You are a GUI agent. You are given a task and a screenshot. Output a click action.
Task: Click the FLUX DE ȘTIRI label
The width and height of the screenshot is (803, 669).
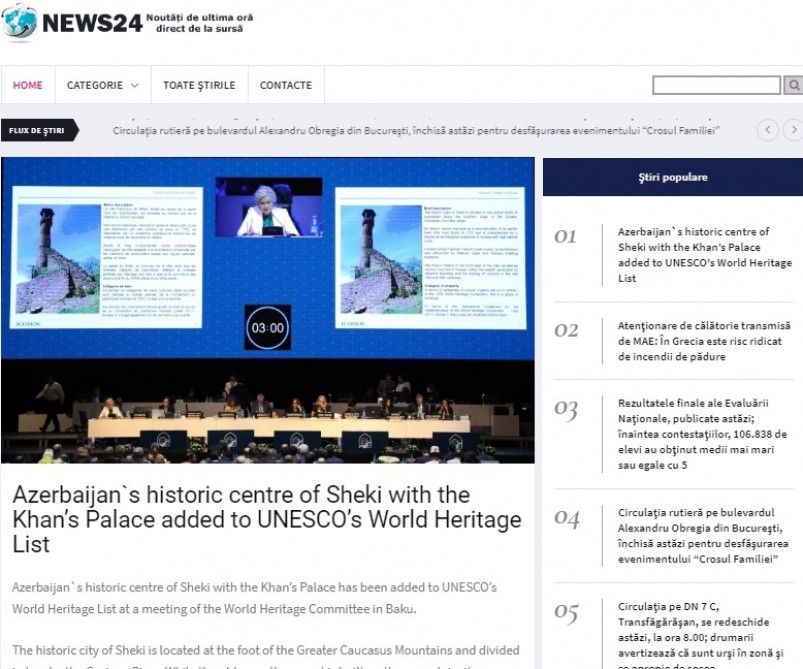[37, 130]
